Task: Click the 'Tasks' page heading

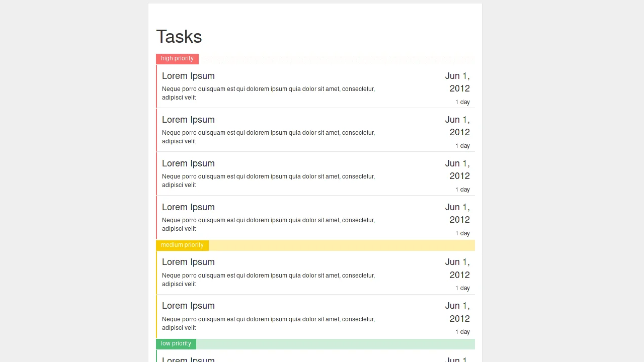Action: point(179,36)
